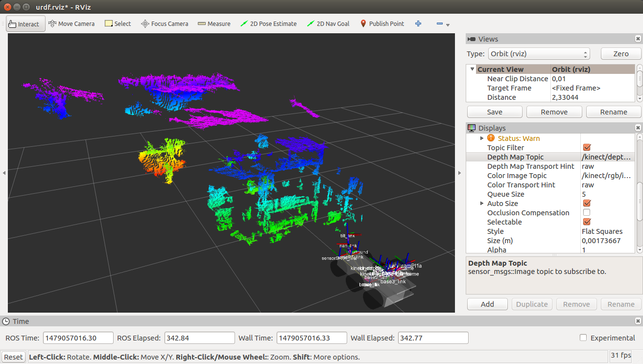Screen dimensions: 643x364
Task: Click the Zero button
Action: coord(620,54)
